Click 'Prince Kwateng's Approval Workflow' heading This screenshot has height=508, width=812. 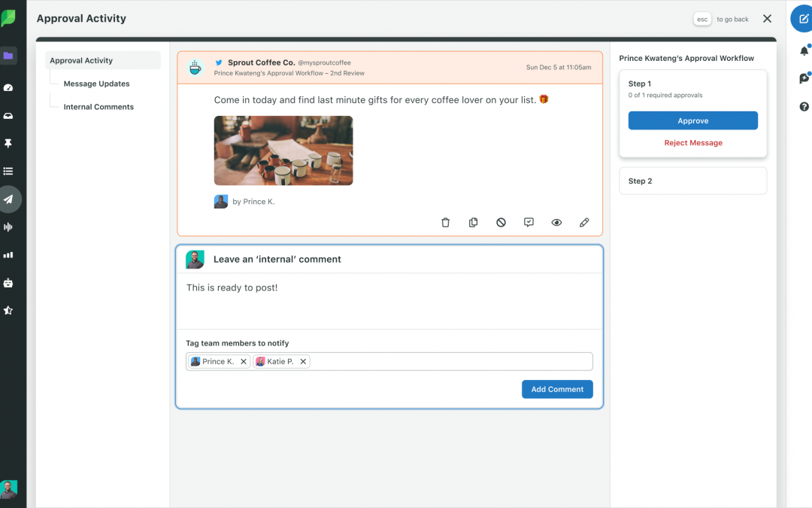pos(686,59)
